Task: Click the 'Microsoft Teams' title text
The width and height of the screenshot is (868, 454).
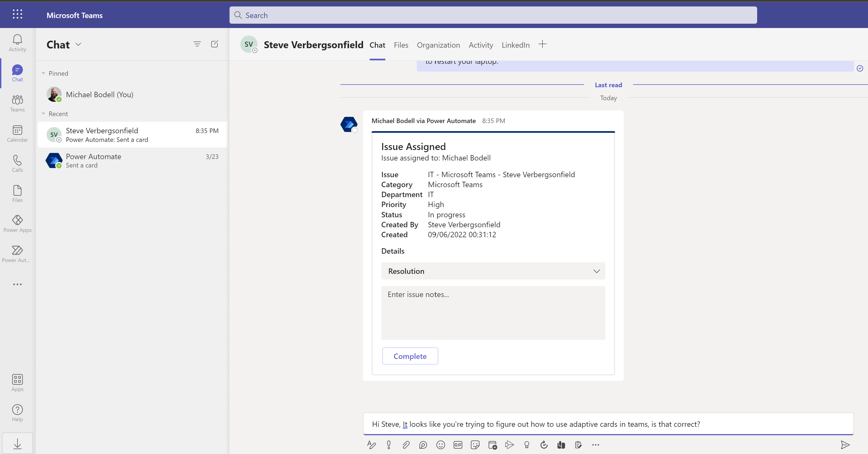Action: (x=75, y=15)
